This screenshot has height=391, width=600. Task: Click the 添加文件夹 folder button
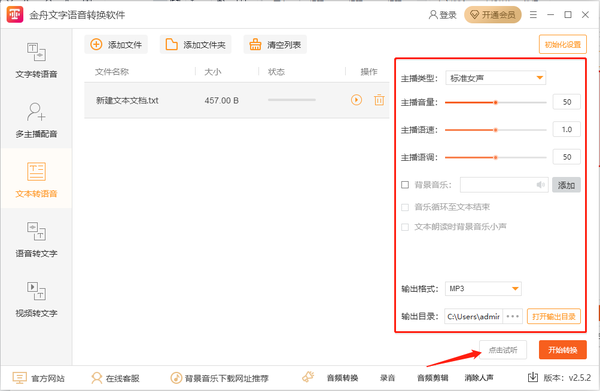click(196, 45)
